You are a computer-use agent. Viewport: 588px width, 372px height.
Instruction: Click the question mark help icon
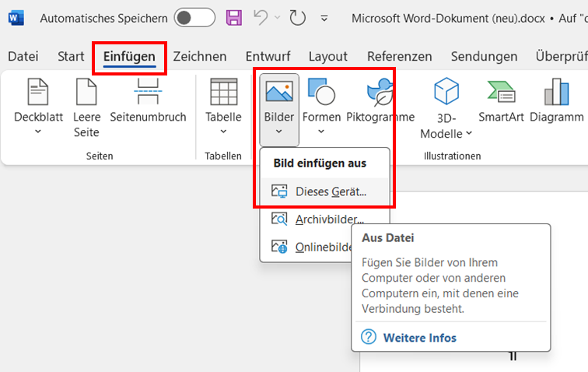(368, 337)
